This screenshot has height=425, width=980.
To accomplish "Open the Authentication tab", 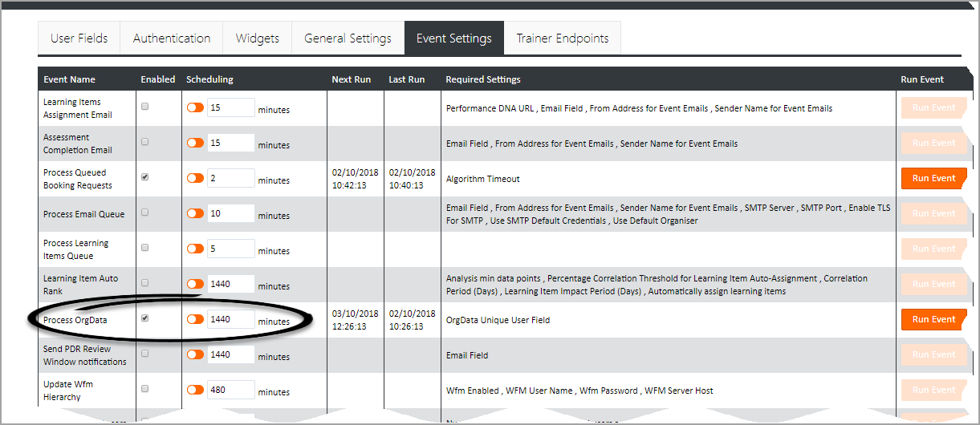I will (x=172, y=38).
